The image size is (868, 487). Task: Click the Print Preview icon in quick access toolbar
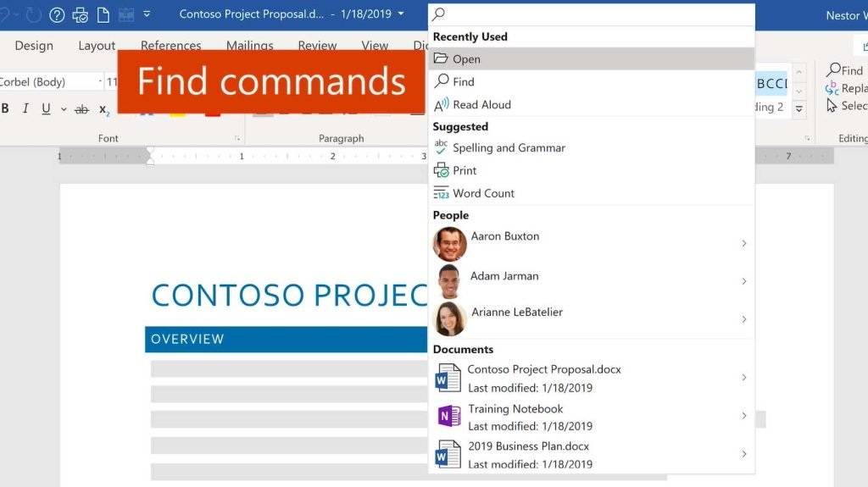[81, 15]
